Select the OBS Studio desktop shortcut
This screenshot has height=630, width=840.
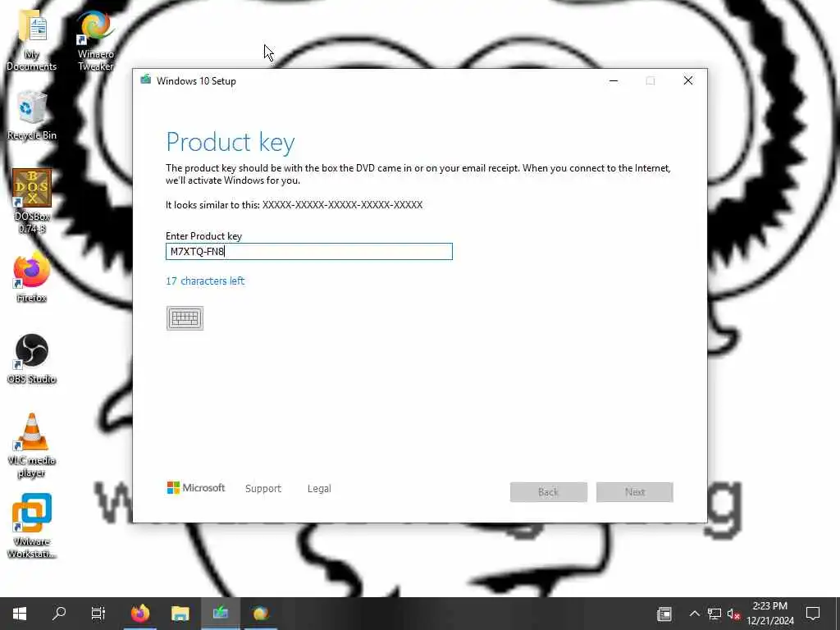tap(32, 359)
